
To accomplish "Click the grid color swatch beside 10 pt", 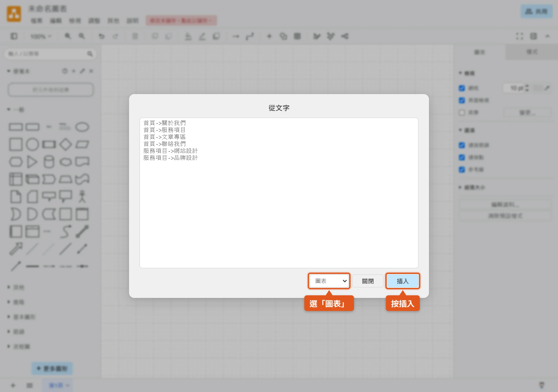I will point(538,88).
